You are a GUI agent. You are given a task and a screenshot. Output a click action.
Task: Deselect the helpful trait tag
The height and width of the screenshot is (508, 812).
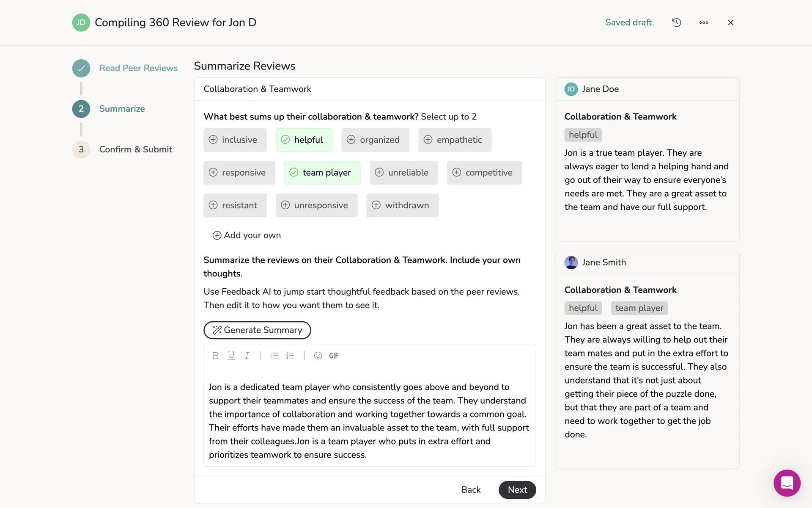pyautogui.click(x=304, y=140)
